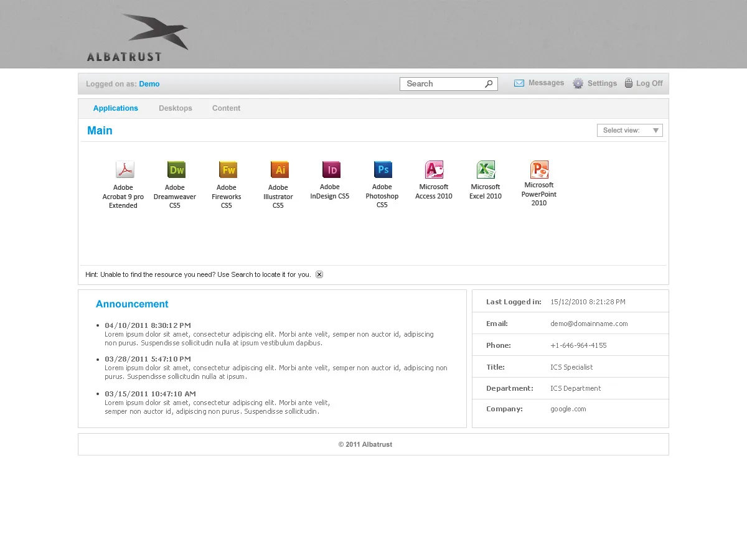Screen dimensions: 747x560
Task: Switch to the Desktops tab
Action: click(x=176, y=108)
